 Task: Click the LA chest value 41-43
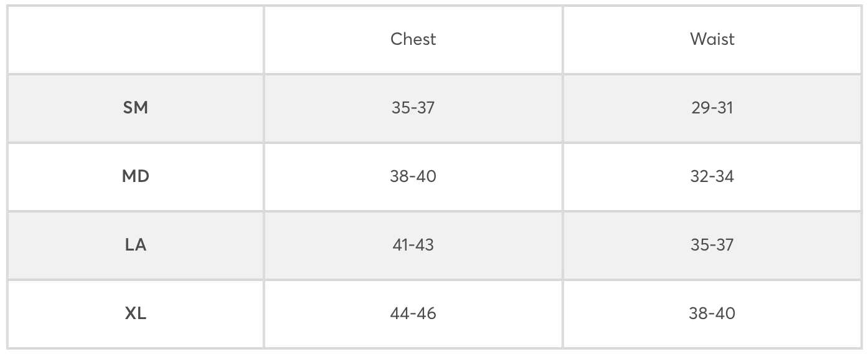tap(413, 245)
